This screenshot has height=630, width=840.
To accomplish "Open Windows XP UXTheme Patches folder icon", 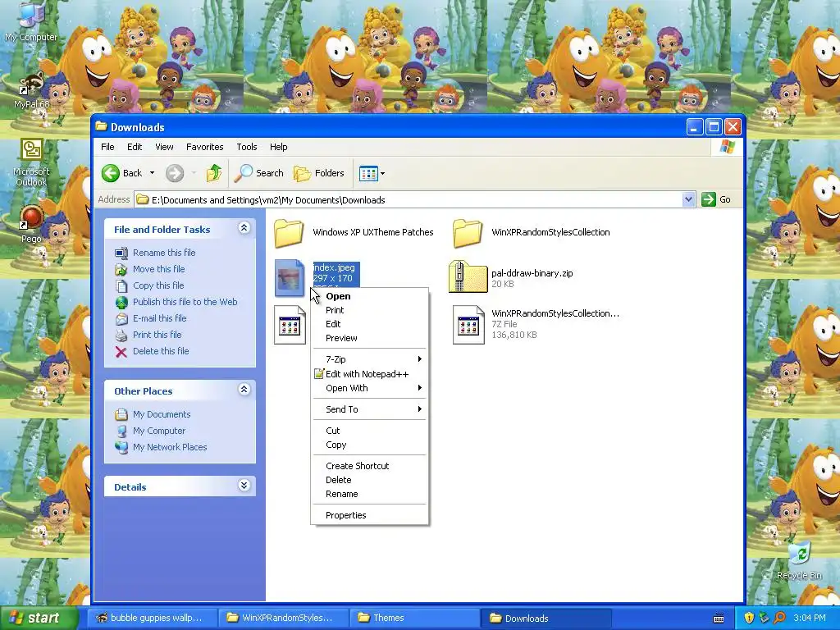I will coord(289,232).
